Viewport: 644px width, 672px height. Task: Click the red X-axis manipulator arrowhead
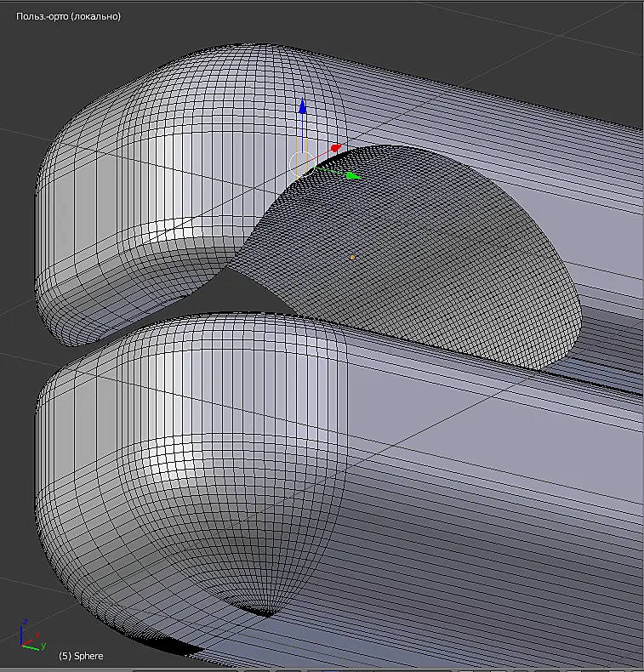336,148
